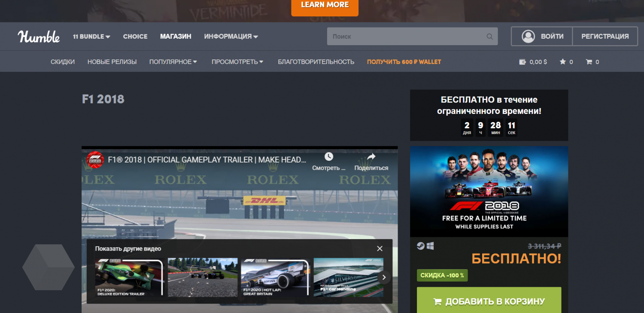Close the other videos panel
The width and height of the screenshot is (644, 313).
click(380, 249)
